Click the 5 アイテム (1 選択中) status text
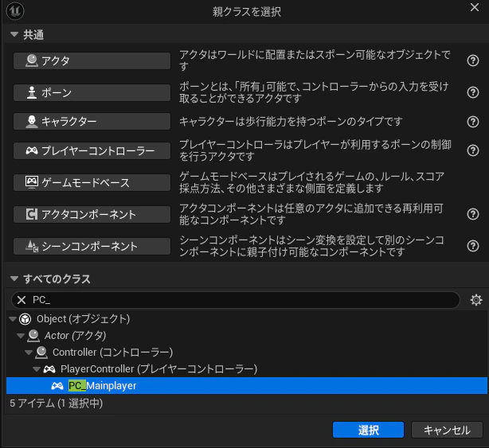 (56, 403)
